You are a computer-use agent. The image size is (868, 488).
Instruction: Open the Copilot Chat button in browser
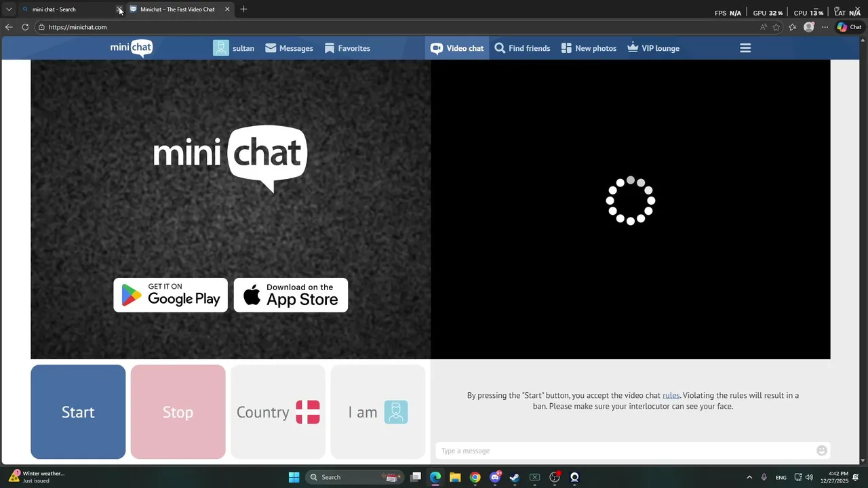pyautogui.click(x=849, y=27)
